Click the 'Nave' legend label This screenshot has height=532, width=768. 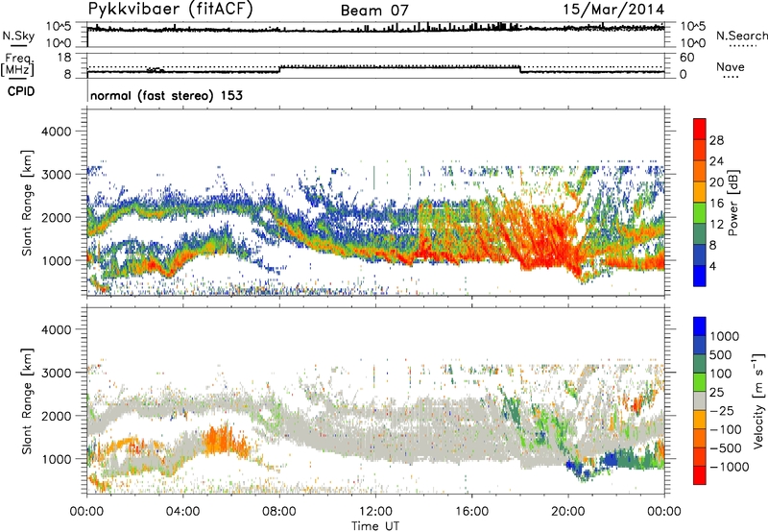731,66
